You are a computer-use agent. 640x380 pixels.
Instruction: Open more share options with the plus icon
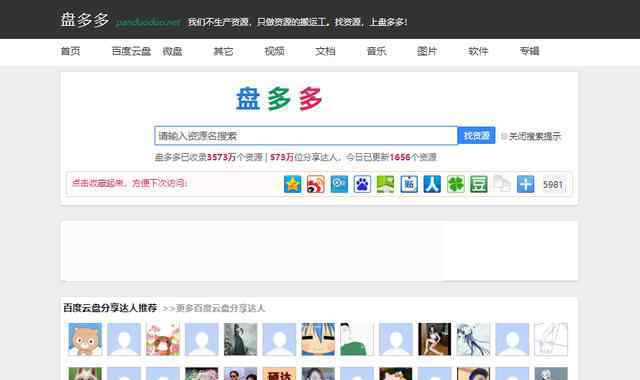pyautogui.click(x=525, y=184)
